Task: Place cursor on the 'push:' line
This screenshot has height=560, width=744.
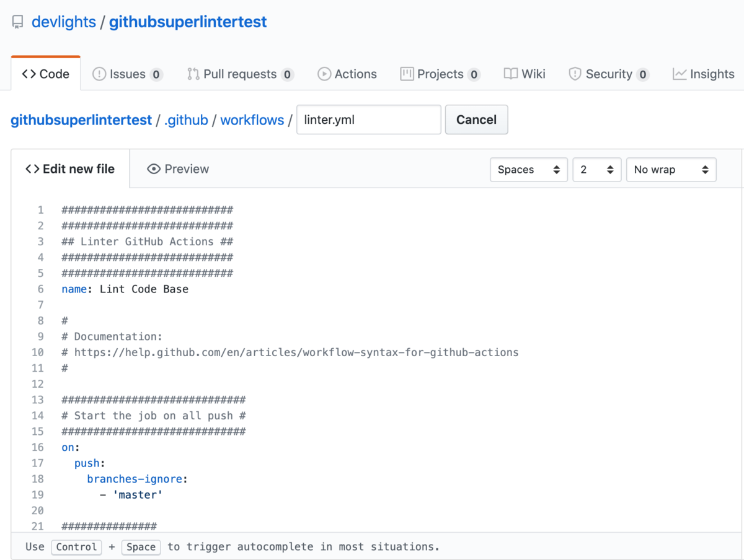Action: pyautogui.click(x=90, y=463)
